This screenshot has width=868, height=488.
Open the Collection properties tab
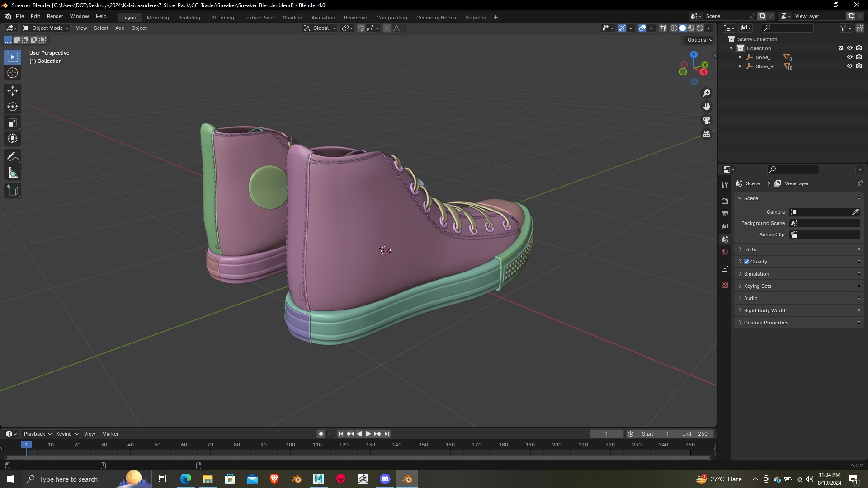725,268
